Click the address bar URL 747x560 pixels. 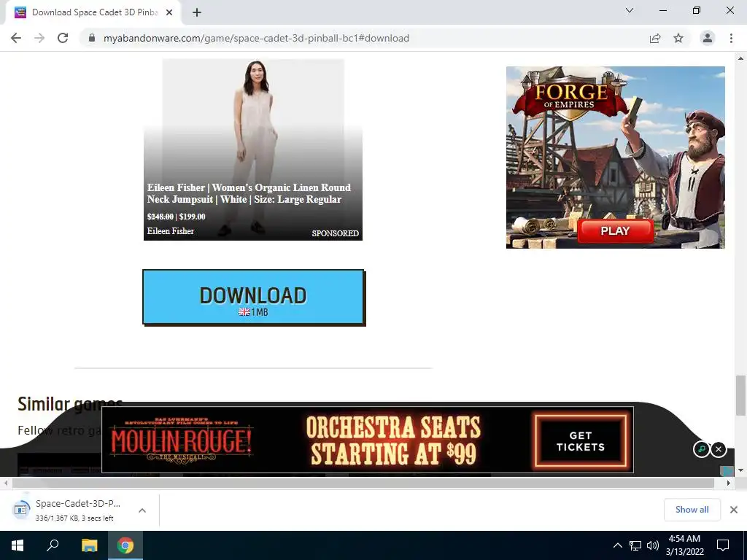point(256,38)
